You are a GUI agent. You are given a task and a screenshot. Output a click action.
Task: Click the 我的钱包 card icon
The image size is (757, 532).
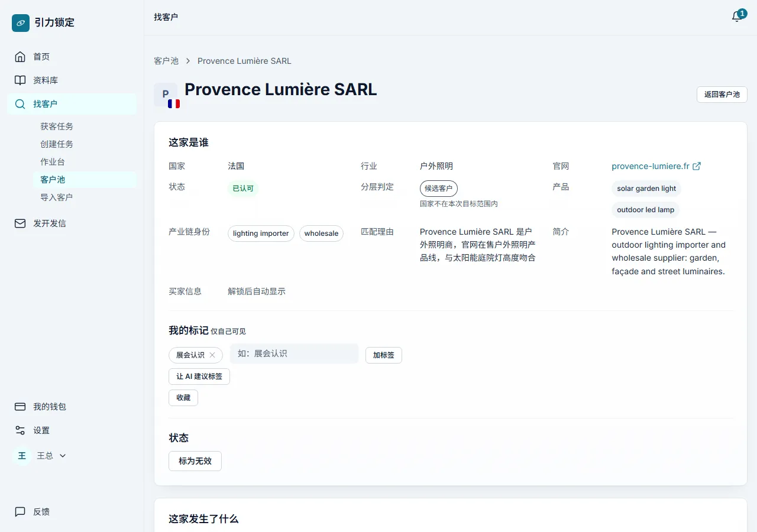pos(20,407)
